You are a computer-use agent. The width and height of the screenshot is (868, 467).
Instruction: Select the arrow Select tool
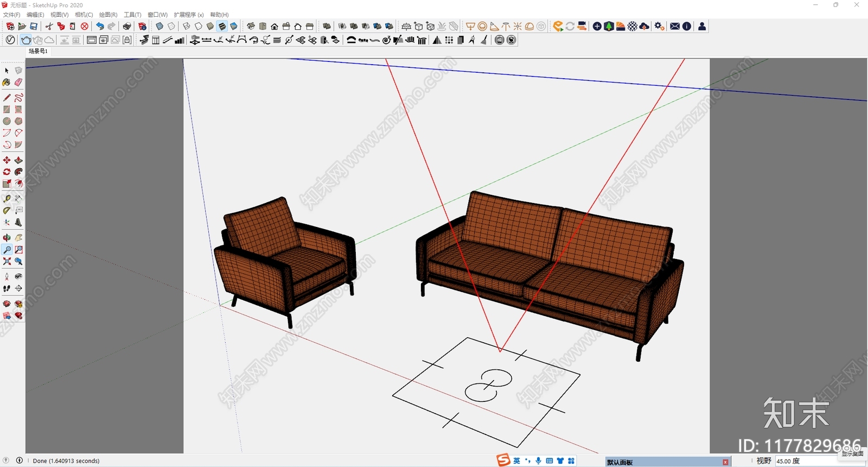(7, 71)
